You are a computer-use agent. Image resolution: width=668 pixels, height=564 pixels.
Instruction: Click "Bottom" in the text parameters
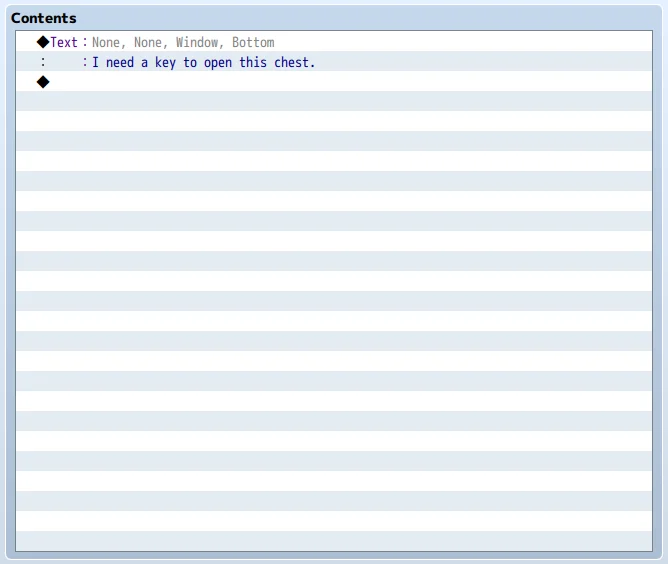(253, 42)
